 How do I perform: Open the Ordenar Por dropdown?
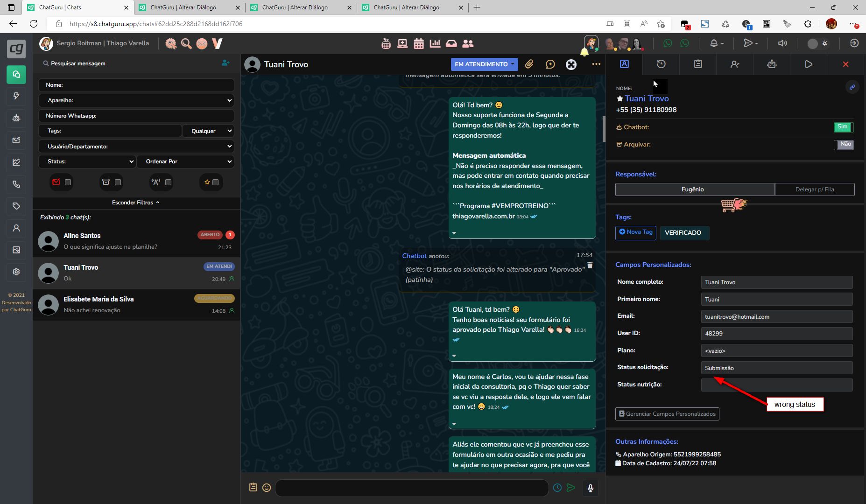(x=186, y=161)
